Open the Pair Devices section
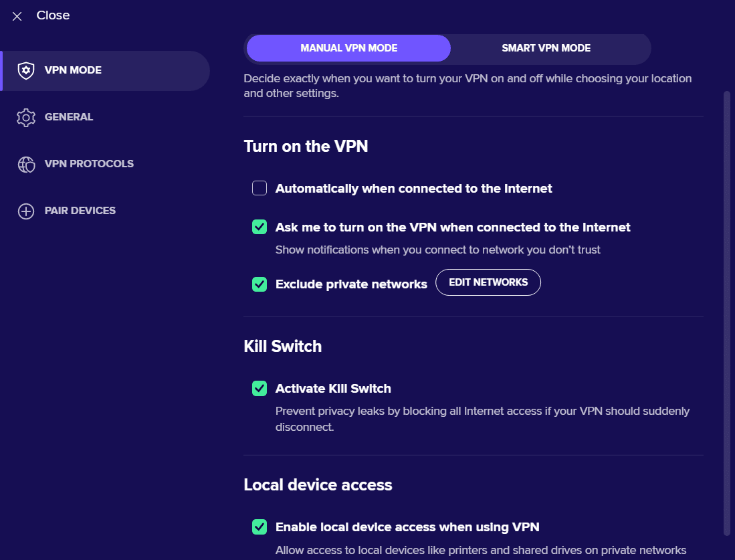Screen dimensions: 735x560 [80, 211]
